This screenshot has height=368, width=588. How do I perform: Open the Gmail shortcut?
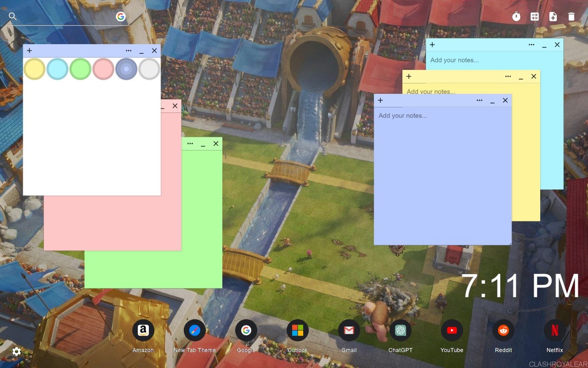(349, 330)
